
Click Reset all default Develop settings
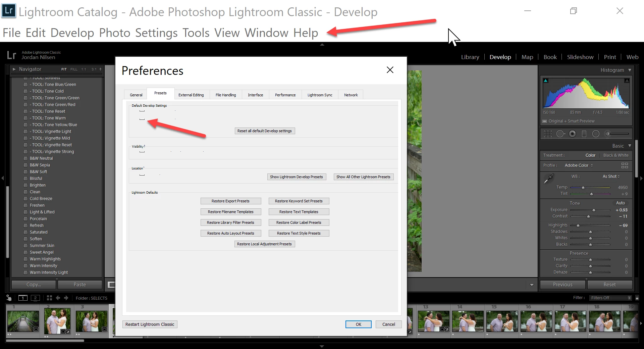(265, 131)
